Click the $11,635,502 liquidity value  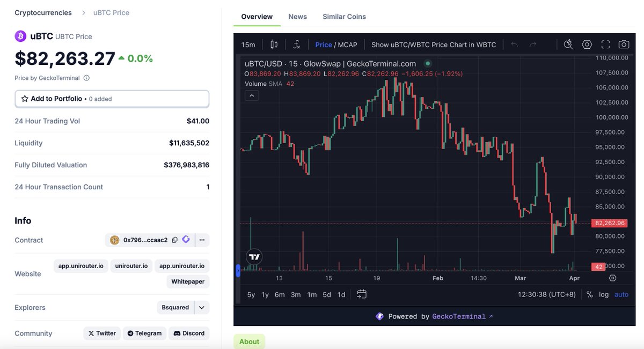click(189, 143)
